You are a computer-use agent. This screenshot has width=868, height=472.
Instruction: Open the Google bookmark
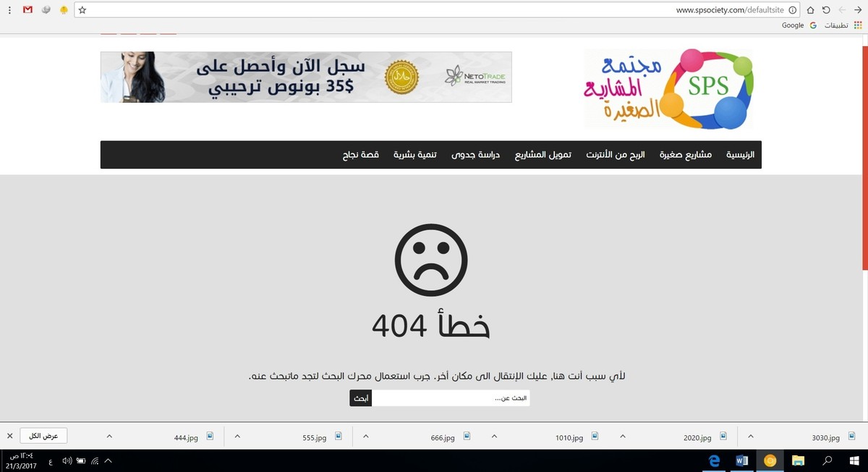[x=799, y=25]
